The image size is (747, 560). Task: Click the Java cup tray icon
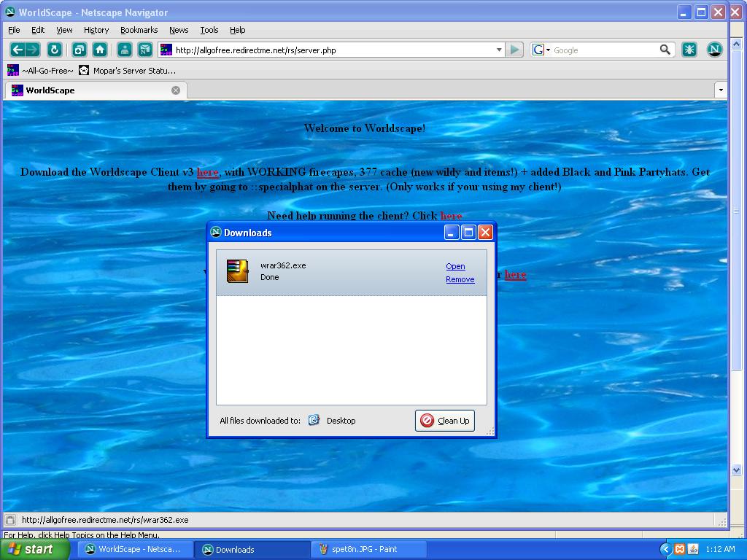[693, 549]
